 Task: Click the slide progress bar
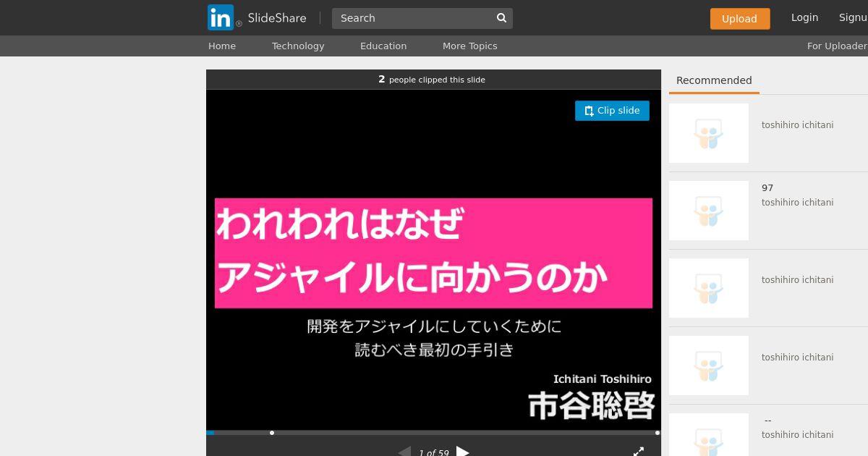[x=433, y=433]
